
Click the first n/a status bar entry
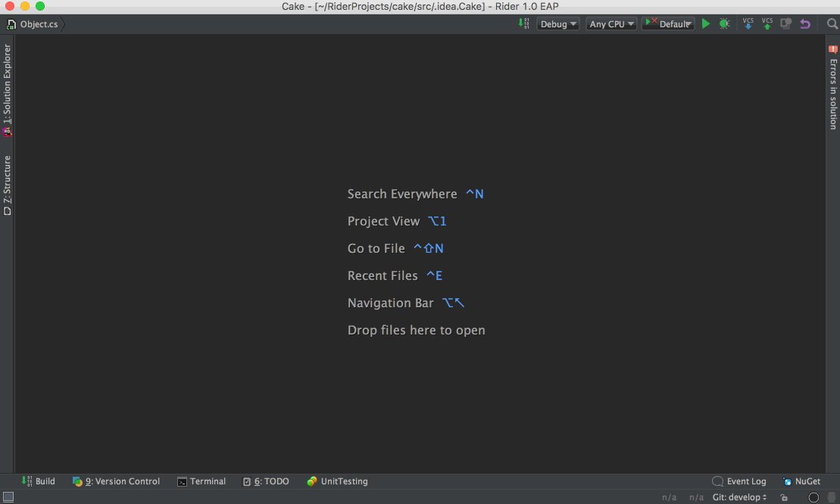point(669,497)
